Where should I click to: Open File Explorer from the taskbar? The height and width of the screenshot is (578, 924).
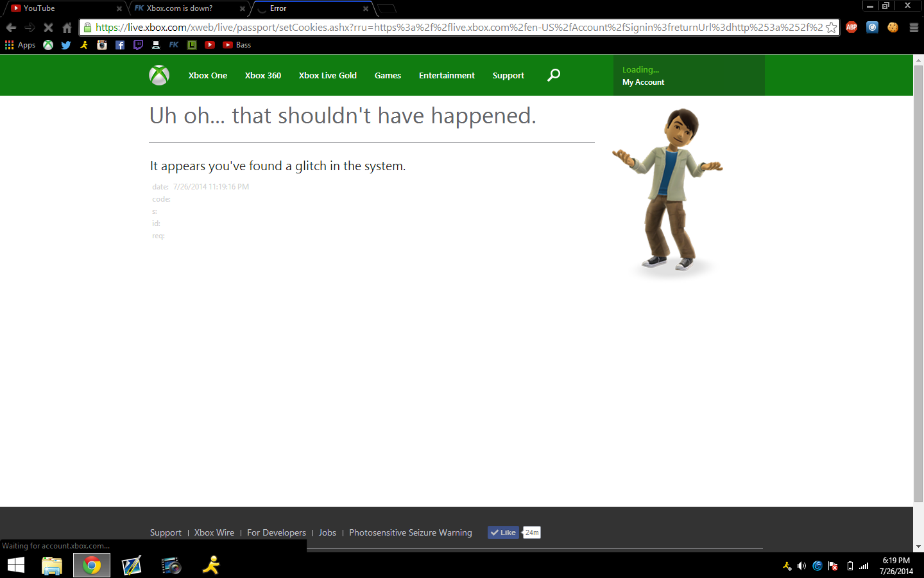click(52, 565)
